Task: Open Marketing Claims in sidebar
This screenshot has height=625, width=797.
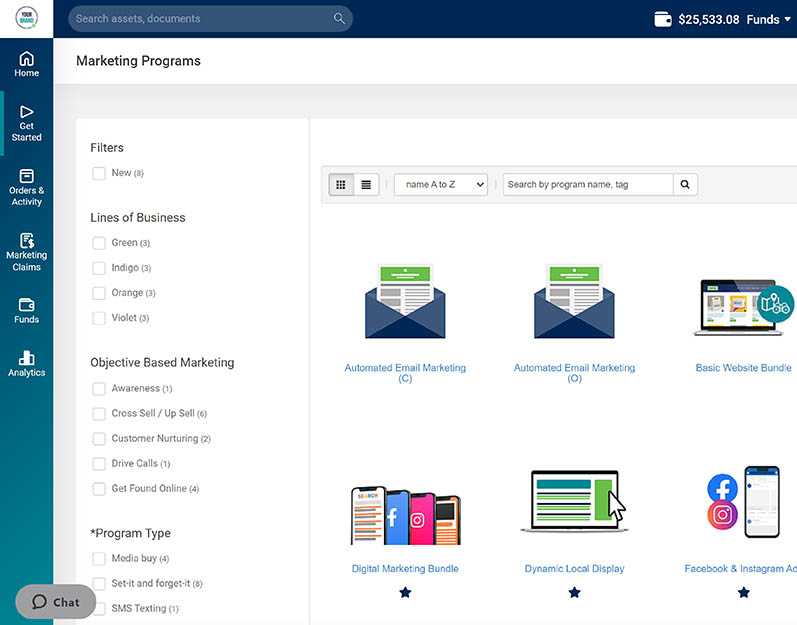Action: click(x=27, y=252)
